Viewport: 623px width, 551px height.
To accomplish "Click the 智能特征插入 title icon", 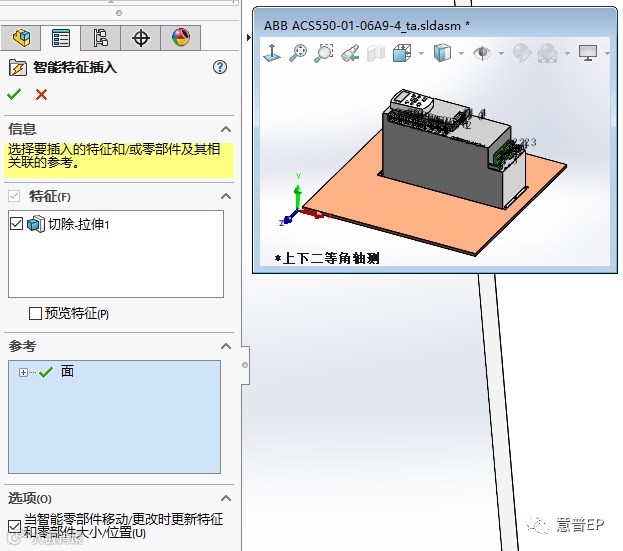I will click(18, 68).
